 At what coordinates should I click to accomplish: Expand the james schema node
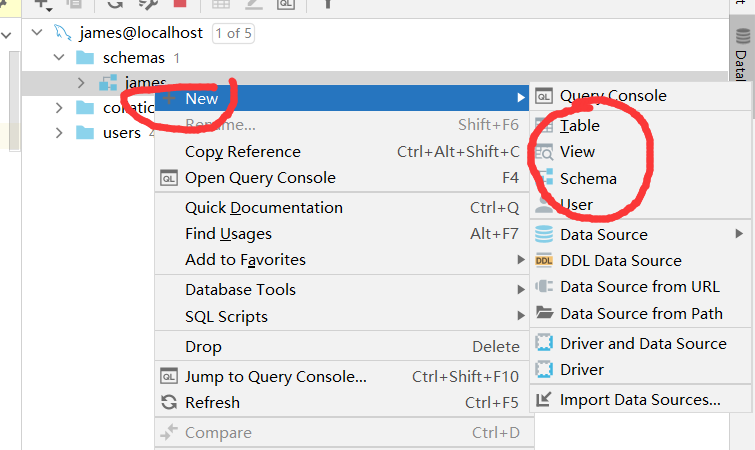tap(81, 83)
